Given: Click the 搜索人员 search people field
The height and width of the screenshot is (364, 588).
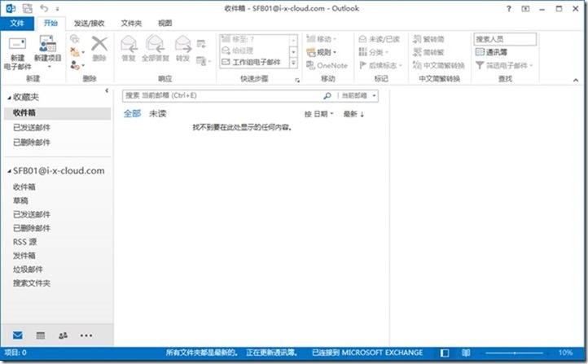Looking at the screenshot, I should pyautogui.click(x=505, y=39).
